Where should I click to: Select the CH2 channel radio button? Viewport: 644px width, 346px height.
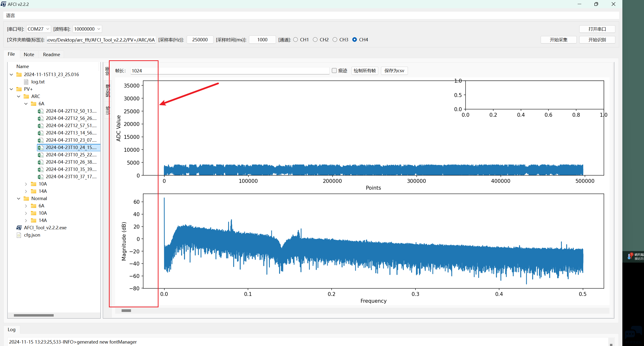(315, 39)
